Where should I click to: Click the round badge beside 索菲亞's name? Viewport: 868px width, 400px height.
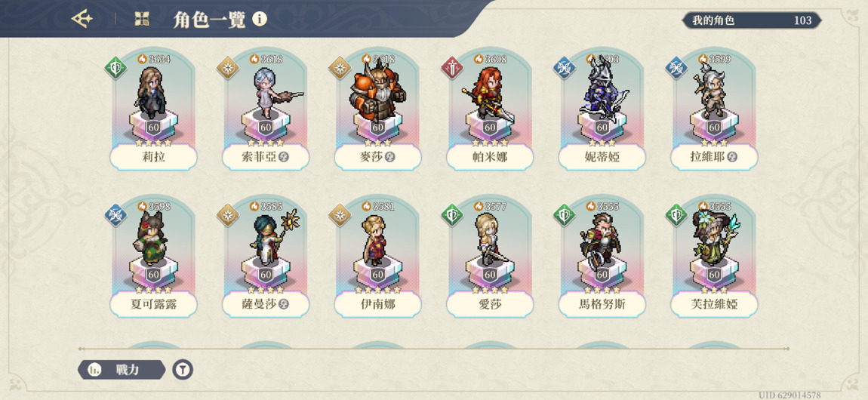coord(284,157)
